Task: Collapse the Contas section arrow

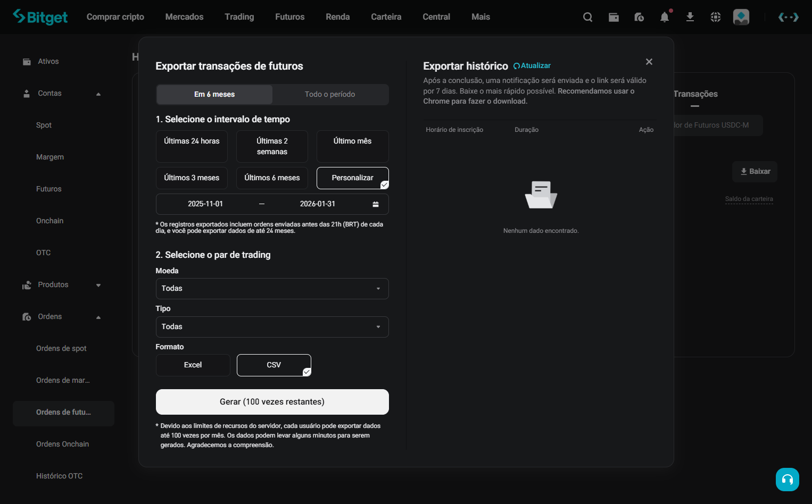Action: [x=98, y=94]
